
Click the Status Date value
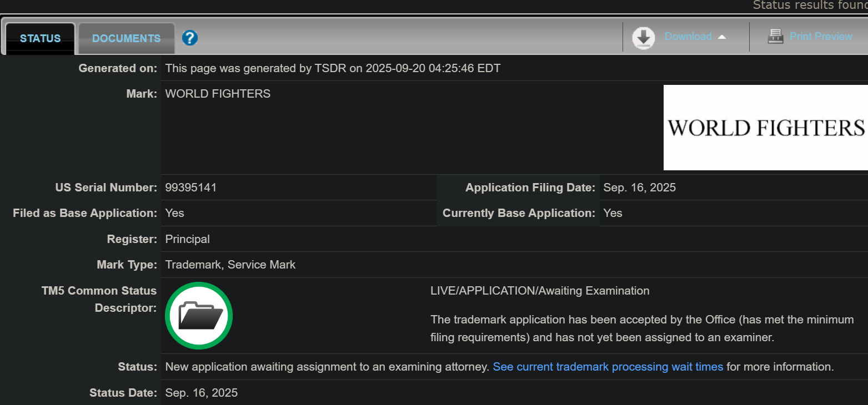pyautogui.click(x=201, y=393)
